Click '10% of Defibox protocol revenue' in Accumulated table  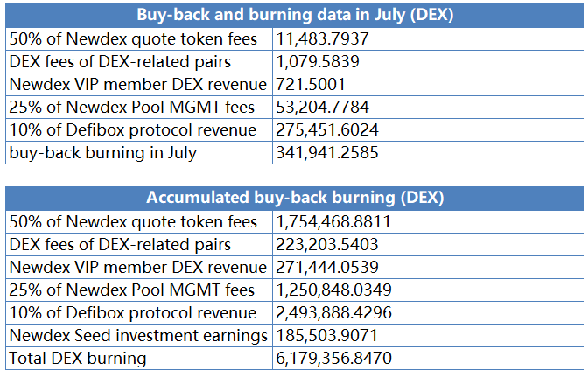tap(133, 312)
